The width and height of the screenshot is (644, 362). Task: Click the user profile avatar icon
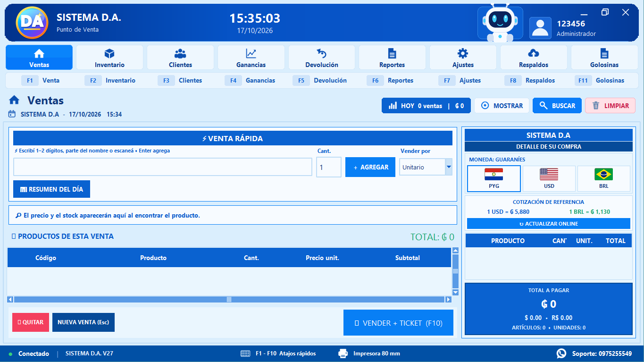coord(540,28)
